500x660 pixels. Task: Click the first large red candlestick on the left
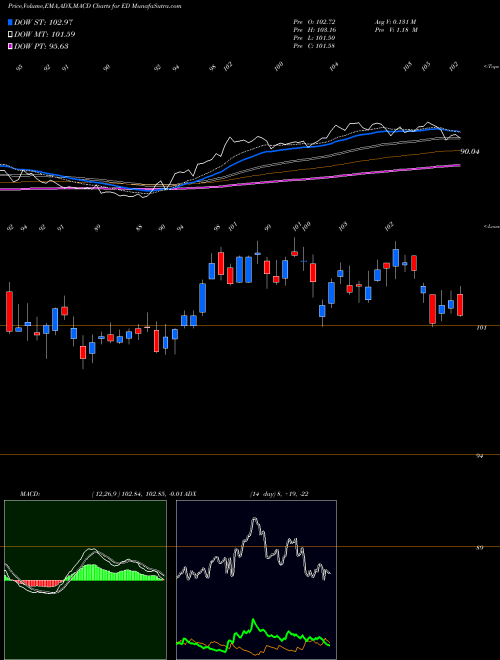pyautogui.click(x=9, y=311)
